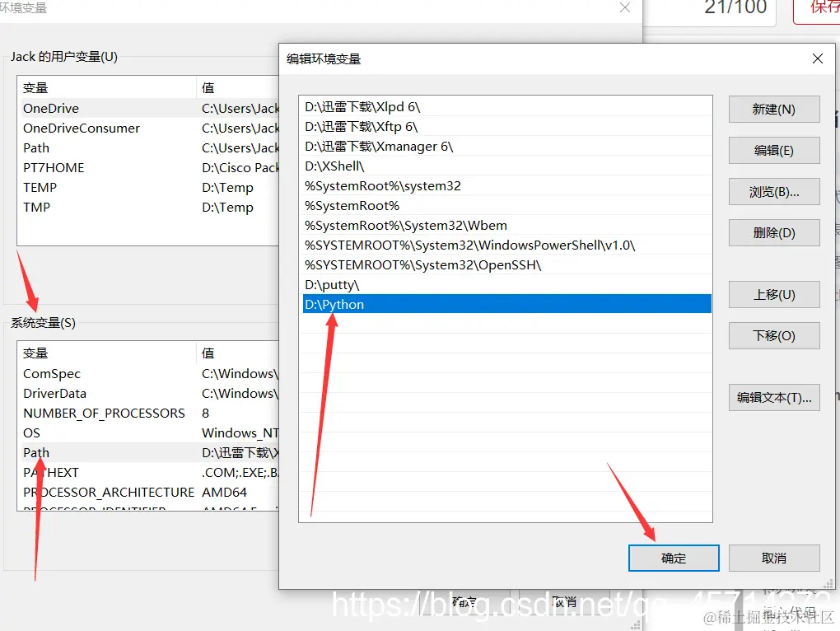This screenshot has width=840, height=631.
Task: Select ComSpec system variable row
Action: pos(150,374)
